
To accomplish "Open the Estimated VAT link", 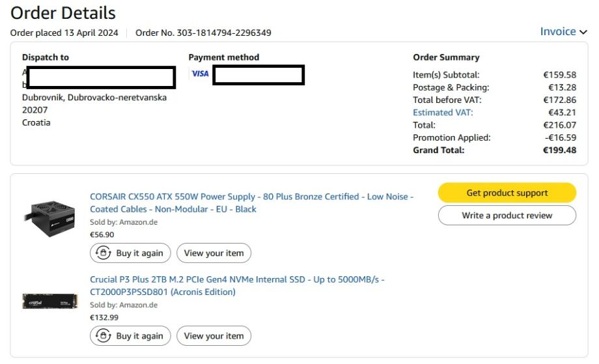I will pos(443,113).
